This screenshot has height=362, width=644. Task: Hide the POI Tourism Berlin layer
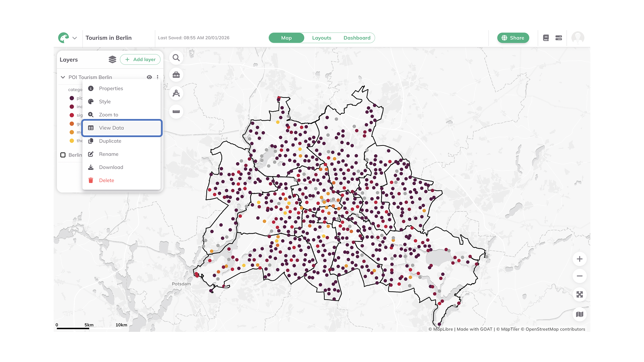[149, 77]
